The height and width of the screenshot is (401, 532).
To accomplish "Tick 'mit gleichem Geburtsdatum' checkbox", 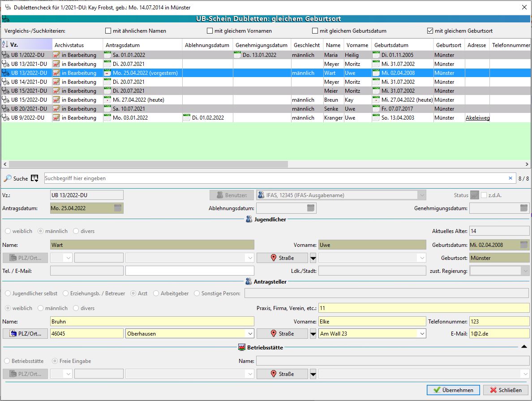I will (x=315, y=31).
